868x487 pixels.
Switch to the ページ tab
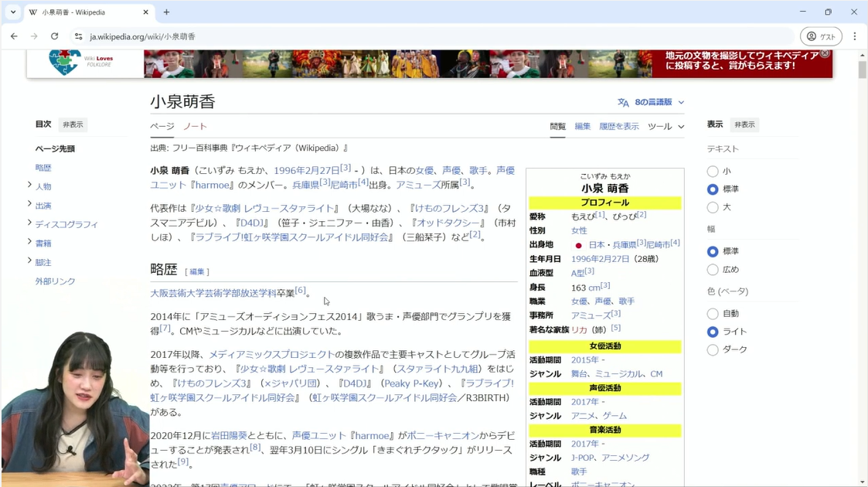coord(162,127)
